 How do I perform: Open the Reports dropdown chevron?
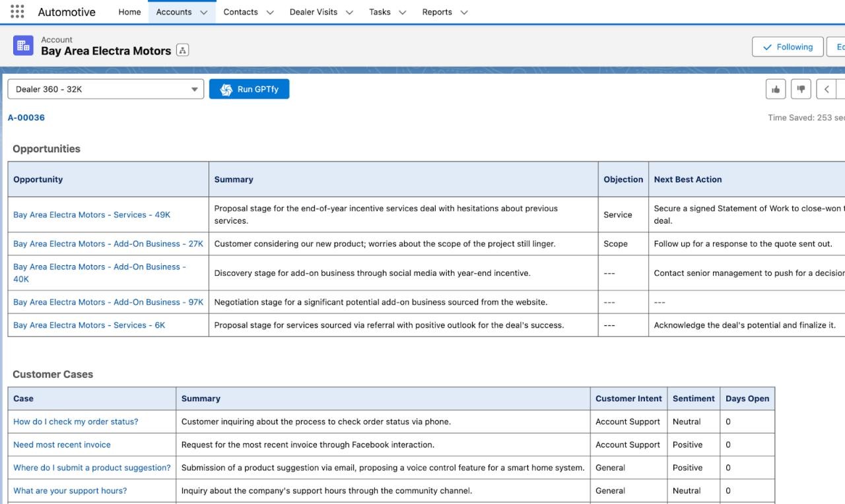pos(464,12)
